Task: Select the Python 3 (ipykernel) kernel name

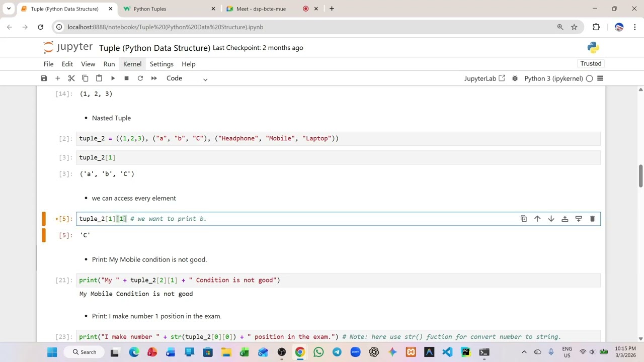Action: click(553, 78)
